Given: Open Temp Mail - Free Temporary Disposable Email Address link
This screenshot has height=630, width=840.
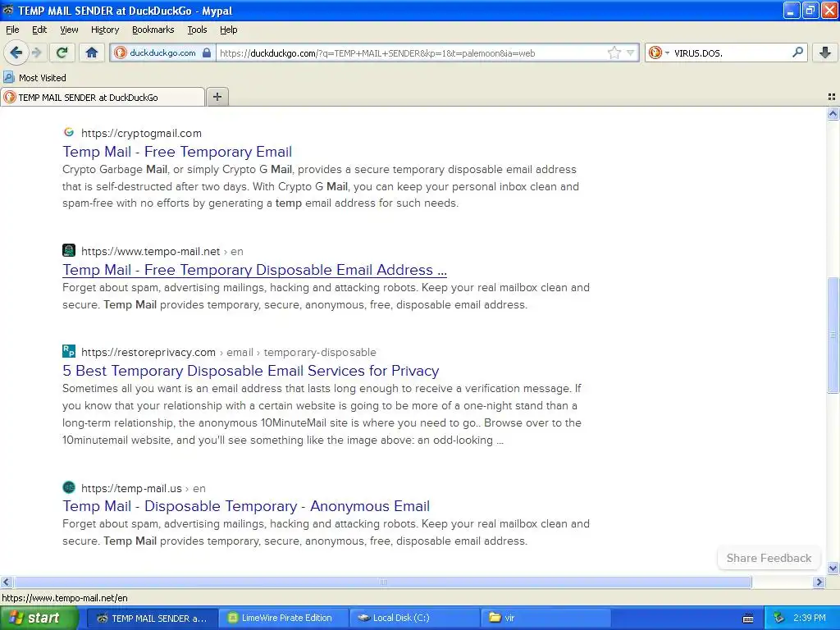Looking at the screenshot, I should [254, 270].
